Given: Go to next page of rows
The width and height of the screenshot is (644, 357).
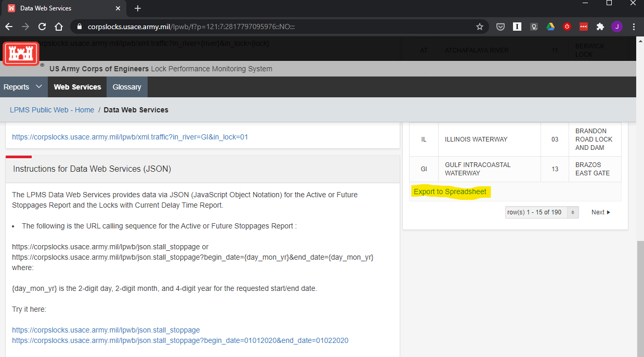Looking at the screenshot, I should [x=600, y=212].
